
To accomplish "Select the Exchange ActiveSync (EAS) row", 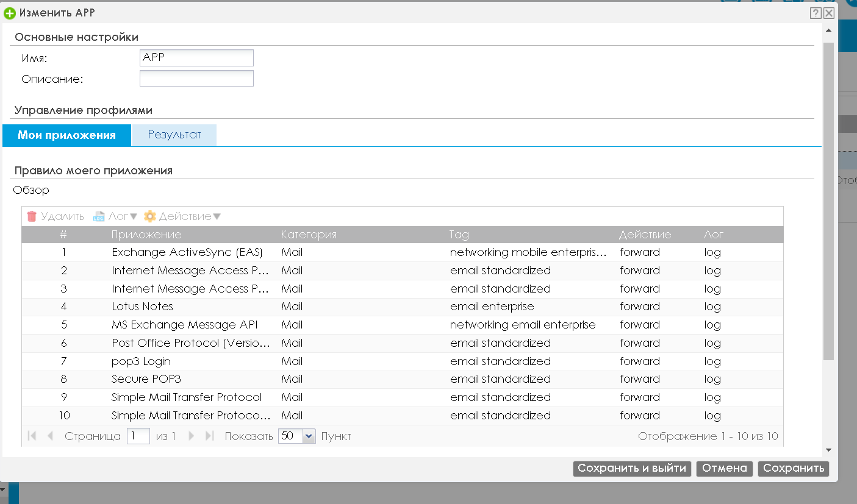I will point(403,252).
